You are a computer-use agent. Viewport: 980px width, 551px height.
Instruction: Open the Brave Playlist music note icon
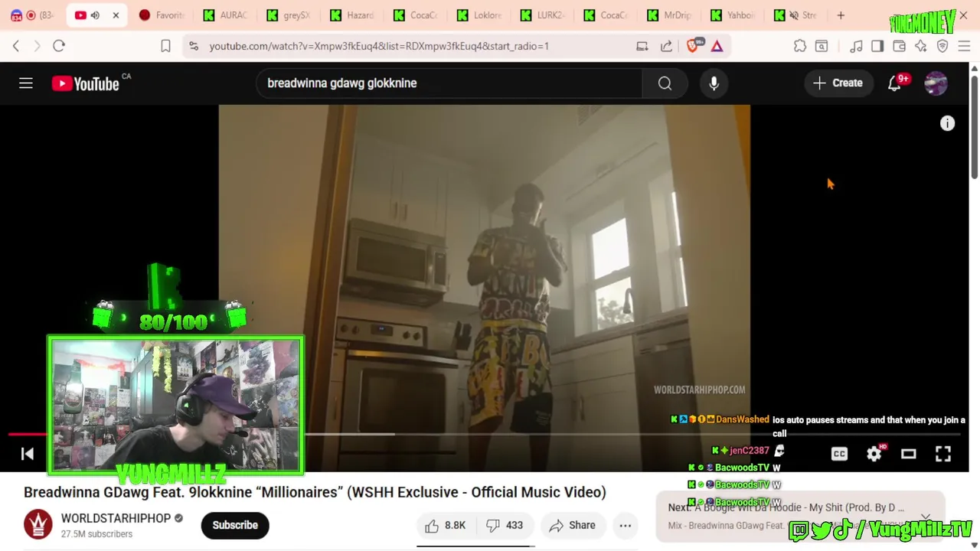[856, 46]
